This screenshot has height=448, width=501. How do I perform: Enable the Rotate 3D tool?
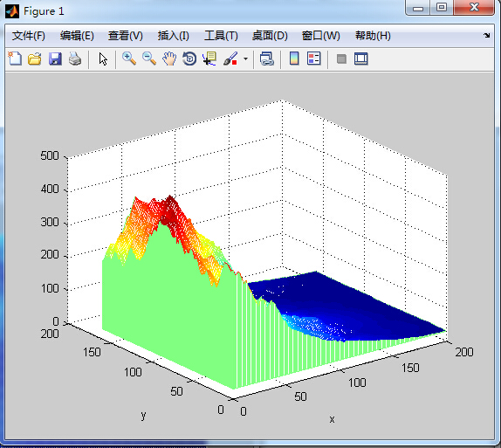[189, 59]
